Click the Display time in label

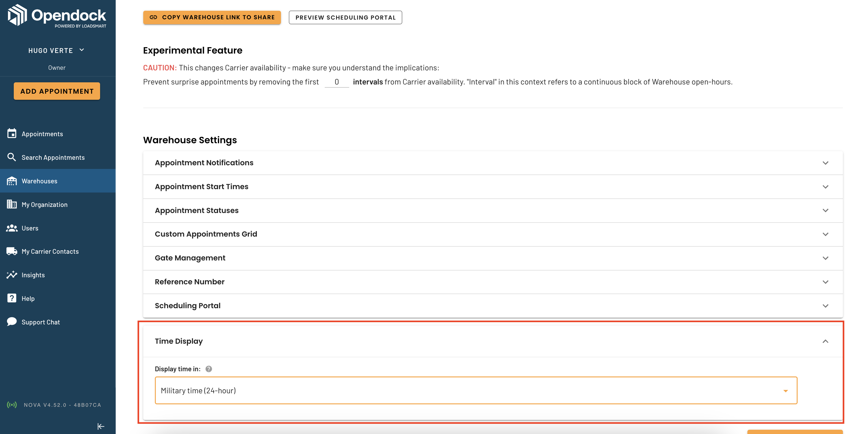coord(178,369)
